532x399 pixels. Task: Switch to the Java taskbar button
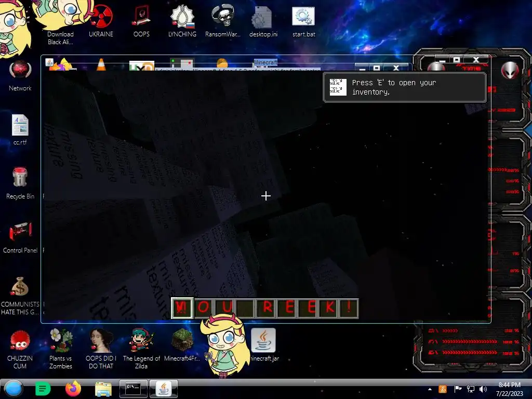164,389
